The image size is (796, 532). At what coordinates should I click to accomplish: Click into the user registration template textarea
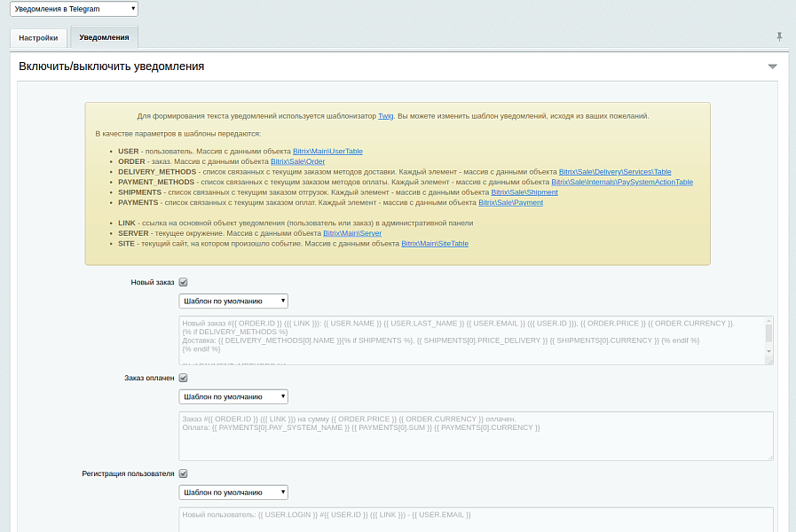[x=475, y=520]
